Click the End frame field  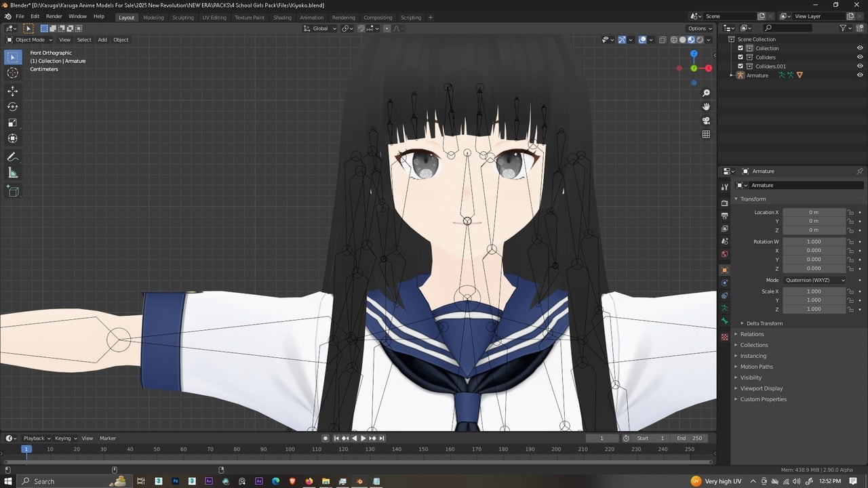[691, 439]
